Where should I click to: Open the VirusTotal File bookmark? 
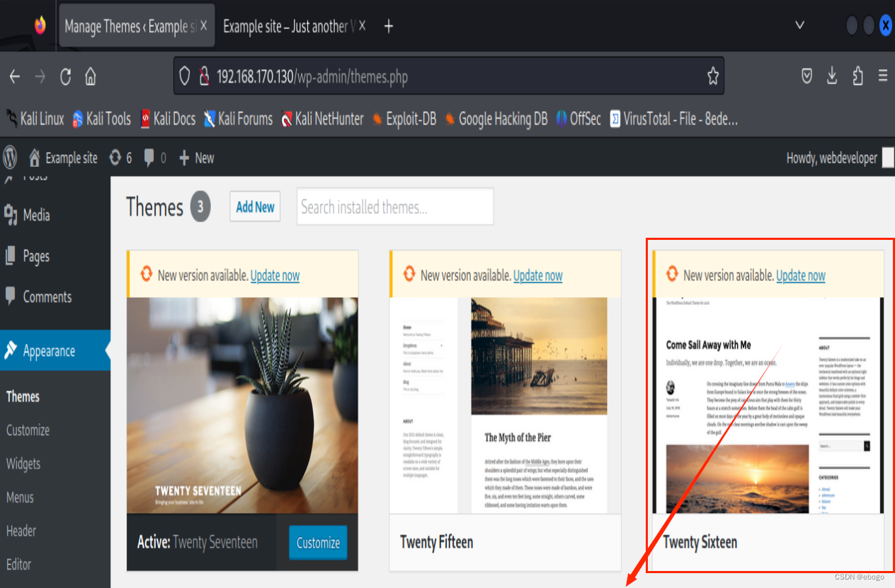(x=674, y=118)
